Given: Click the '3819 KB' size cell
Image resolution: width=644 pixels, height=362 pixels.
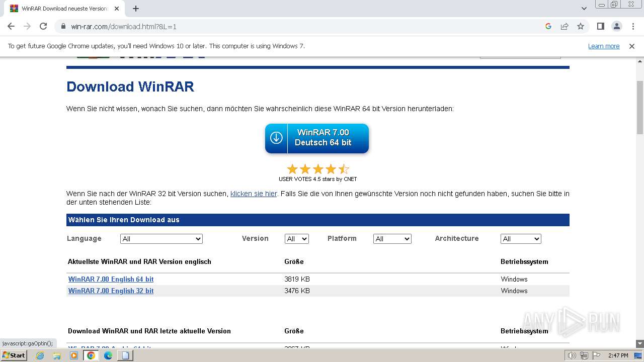Looking at the screenshot, I should [x=297, y=279].
